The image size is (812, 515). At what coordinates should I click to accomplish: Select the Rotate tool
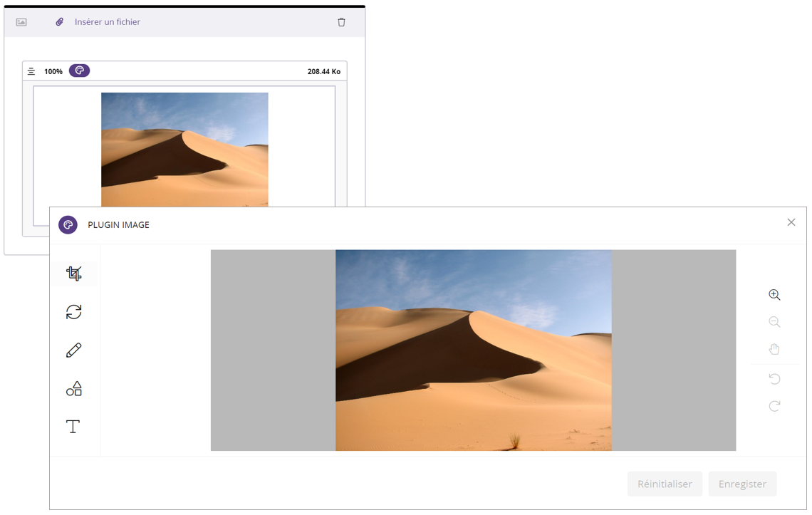[x=74, y=312]
